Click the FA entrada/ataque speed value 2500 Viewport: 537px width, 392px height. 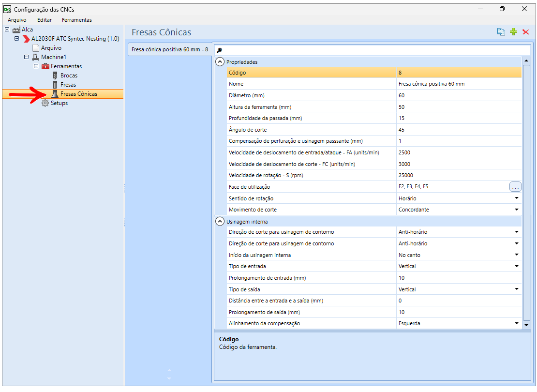pyautogui.click(x=459, y=152)
